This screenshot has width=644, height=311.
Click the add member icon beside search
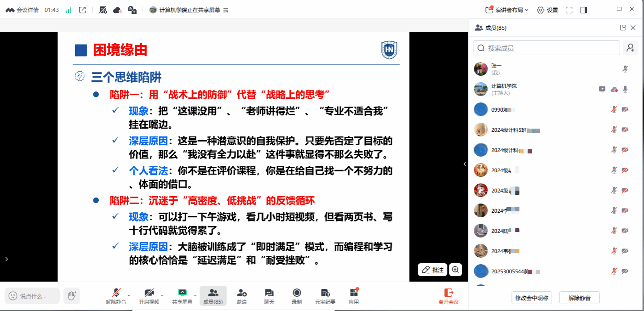(630, 48)
